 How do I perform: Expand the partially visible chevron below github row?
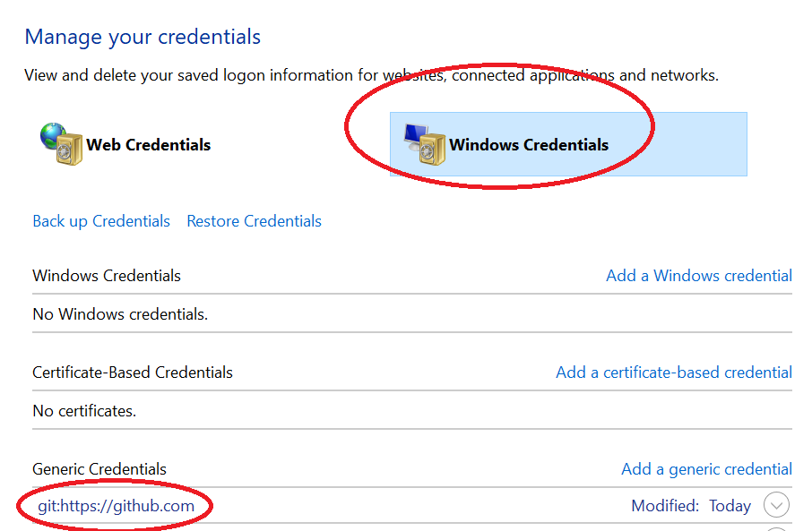tap(777, 529)
